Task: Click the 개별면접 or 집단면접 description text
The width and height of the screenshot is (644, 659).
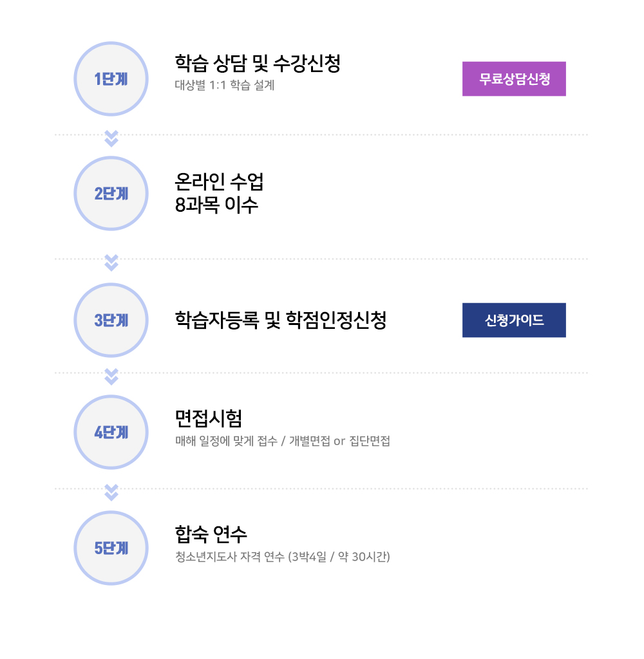Action: (339, 441)
